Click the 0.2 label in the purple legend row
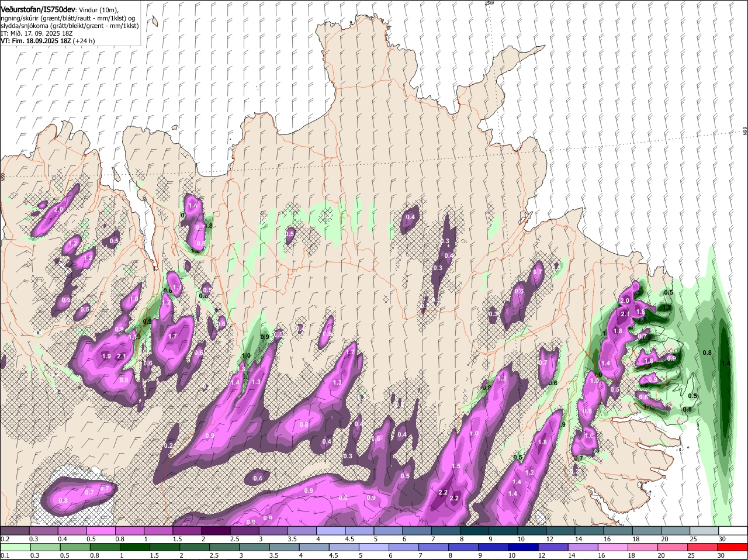 click(x=5, y=538)
